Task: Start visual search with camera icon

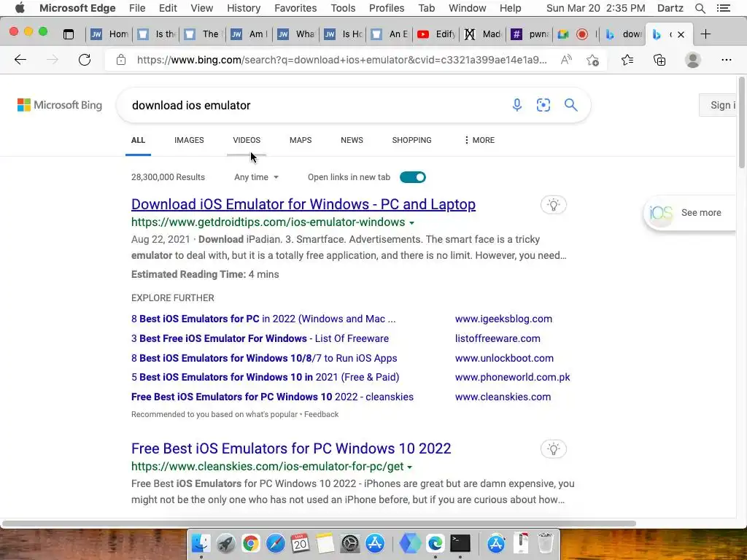Action: click(x=543, y=105)
